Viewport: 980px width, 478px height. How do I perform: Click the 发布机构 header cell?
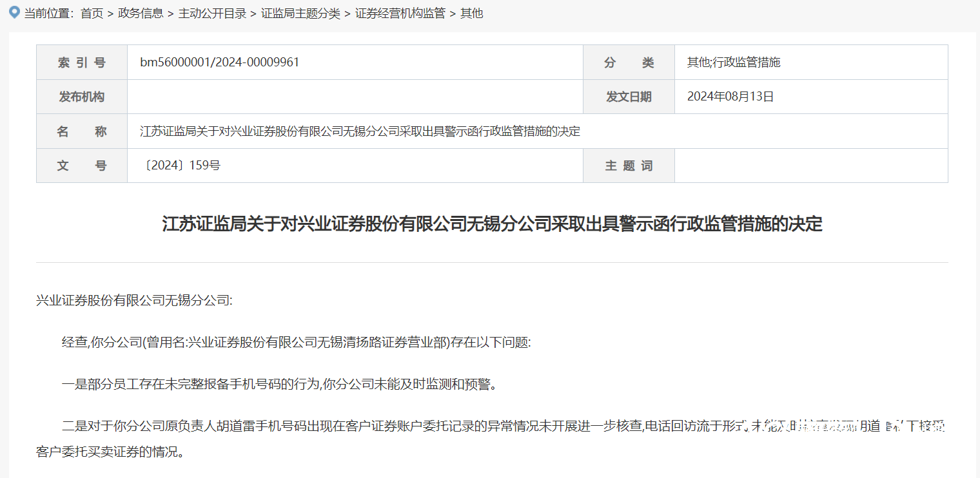tap(82, 97)
